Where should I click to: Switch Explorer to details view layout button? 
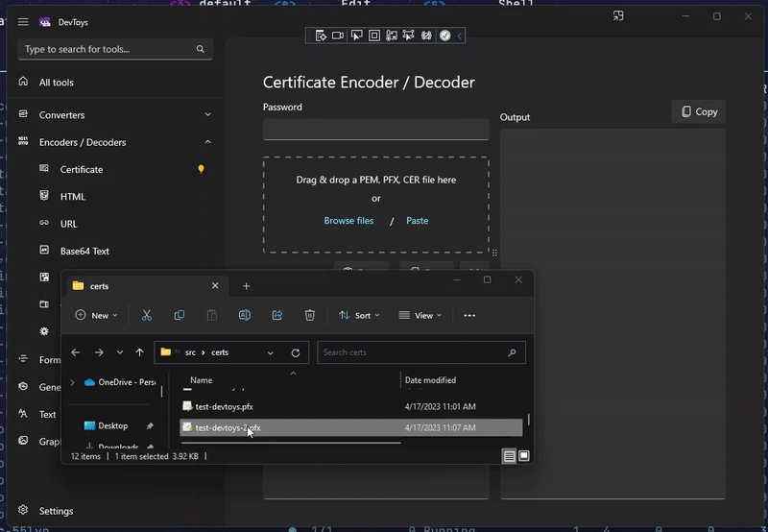510,456
